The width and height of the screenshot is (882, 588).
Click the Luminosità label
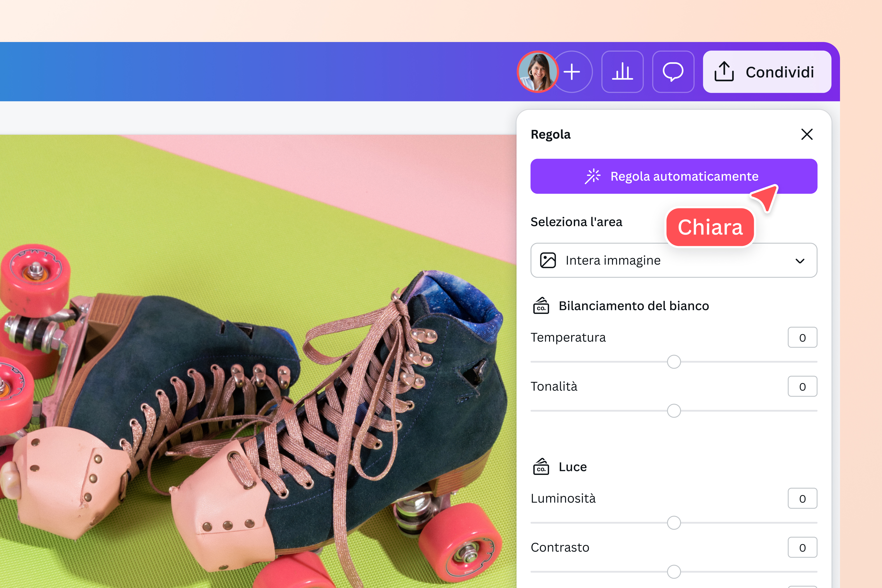pos(563,498)
